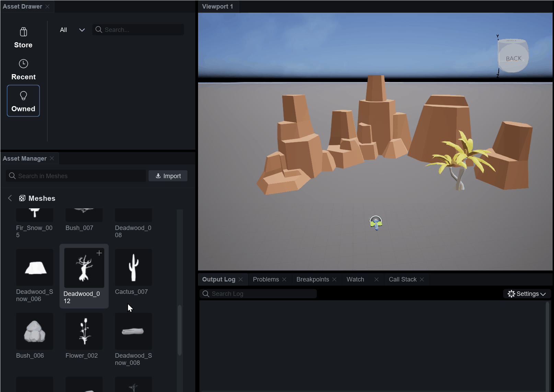554x392 pixels.
Task: Click the back arrow beside Meshes
Action: (10, 198)
